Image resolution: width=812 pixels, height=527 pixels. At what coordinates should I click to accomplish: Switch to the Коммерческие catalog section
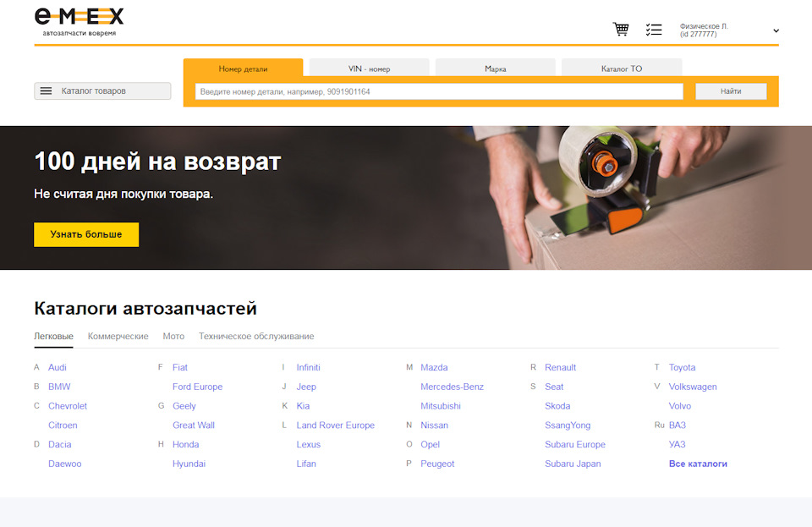coord(118,336)
